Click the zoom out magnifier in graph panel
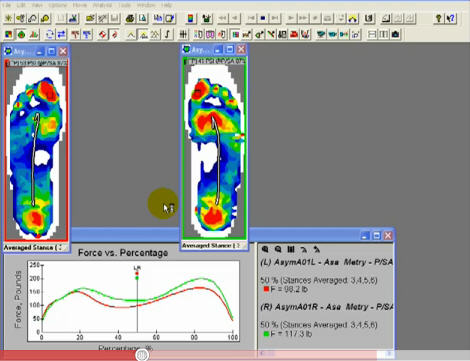Image resolution: width=470 pixels, height=361 pixels. [x=278, y=249]
